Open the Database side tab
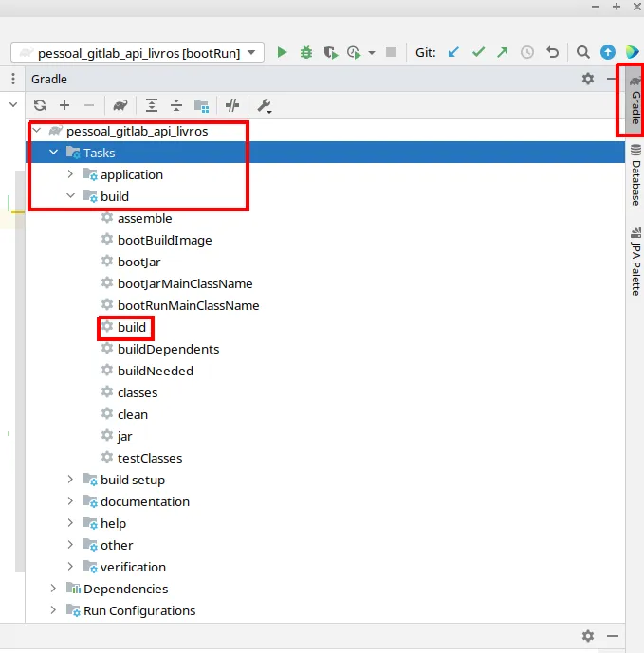Viewport: 644px width, 653px height. (x=635, y=175)
